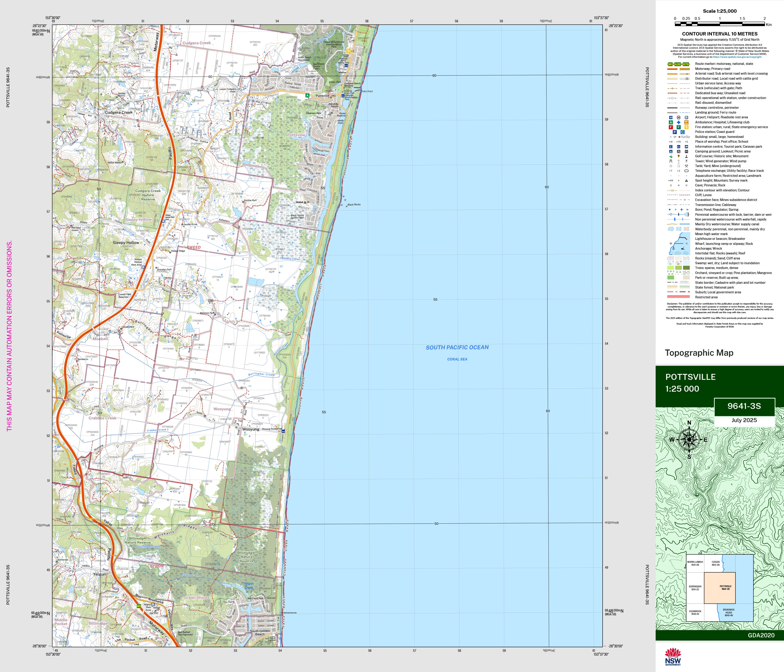Click the compass rose on the map cover
This screenshot has width=784, height=672.
point(689,439)
